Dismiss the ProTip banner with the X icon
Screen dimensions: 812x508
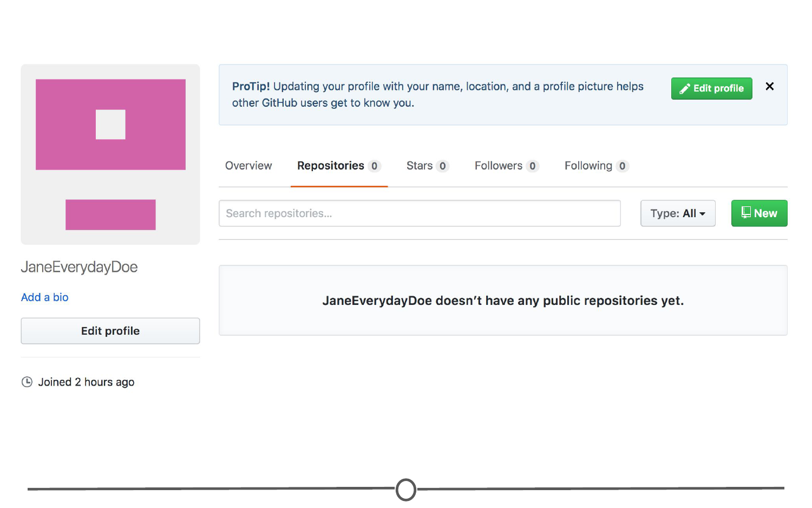(769, 87)
